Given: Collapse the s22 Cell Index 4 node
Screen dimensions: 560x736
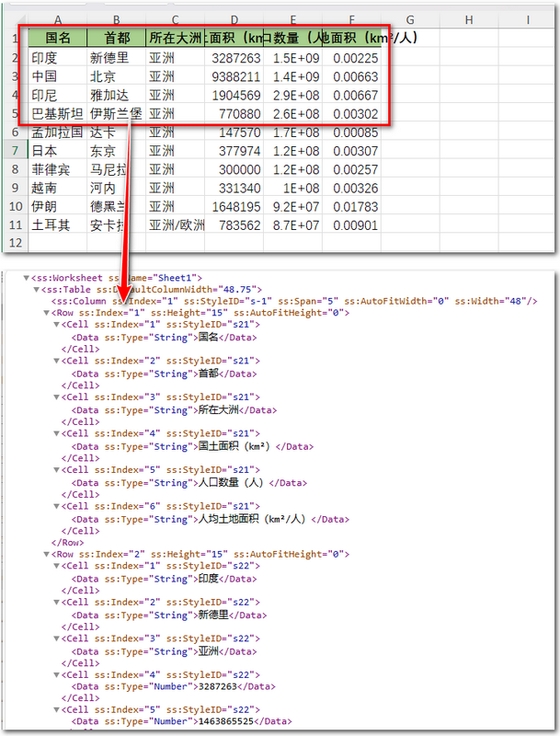Looking at the screenshot, I should [x=56, y=675].
